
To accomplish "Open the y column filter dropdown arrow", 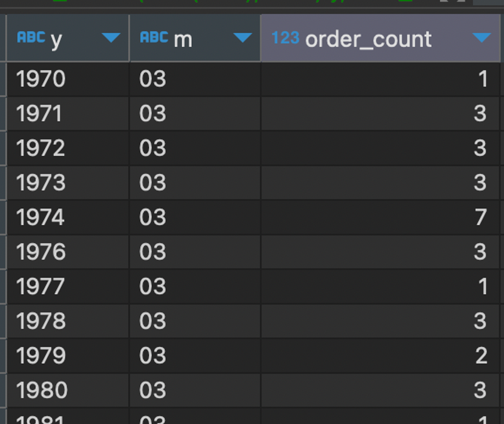I will coord(111,38).
